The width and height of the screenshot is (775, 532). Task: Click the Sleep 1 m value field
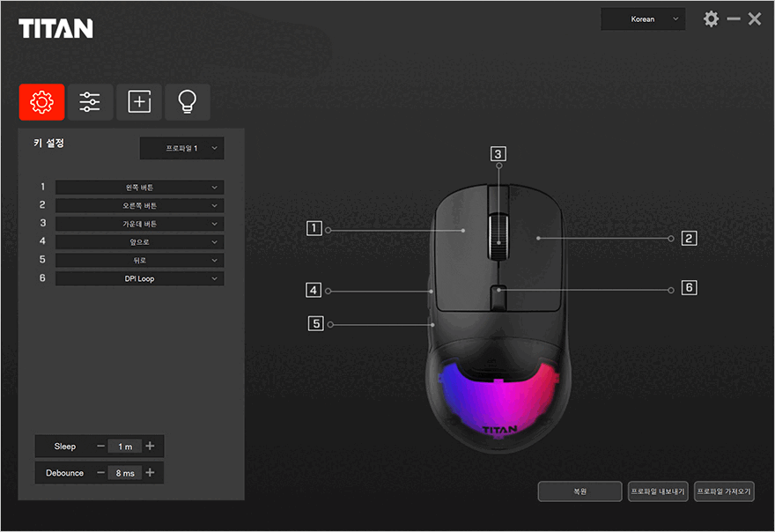(125, 447)
